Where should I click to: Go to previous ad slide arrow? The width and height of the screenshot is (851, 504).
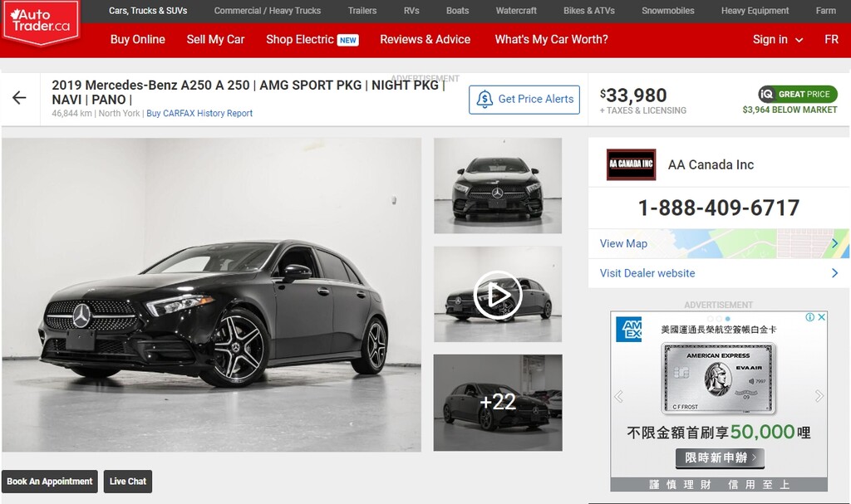[x=618, y=397]
